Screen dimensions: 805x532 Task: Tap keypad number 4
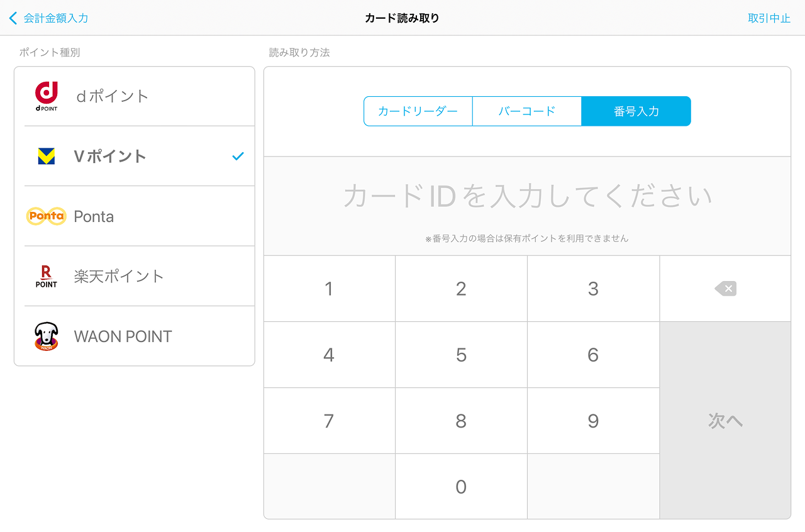[x=329, y=355]
